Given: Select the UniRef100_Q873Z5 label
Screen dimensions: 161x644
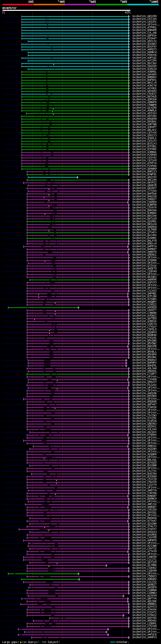Looking at the screenshot, I should [144, 563].
